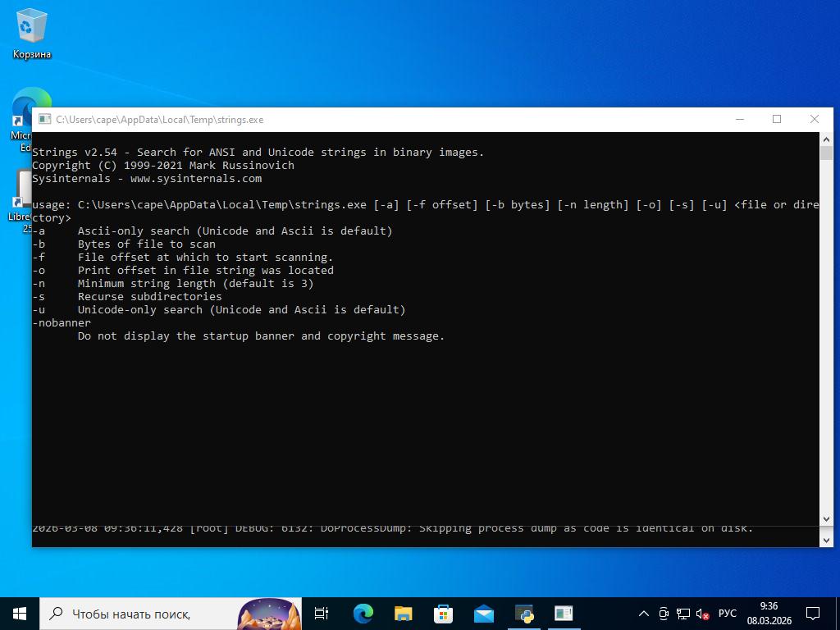The width and height of the screenshot is (840, 630).
Task: Launch Microsoft Edge from the taskbar
Action: point(363,613)
